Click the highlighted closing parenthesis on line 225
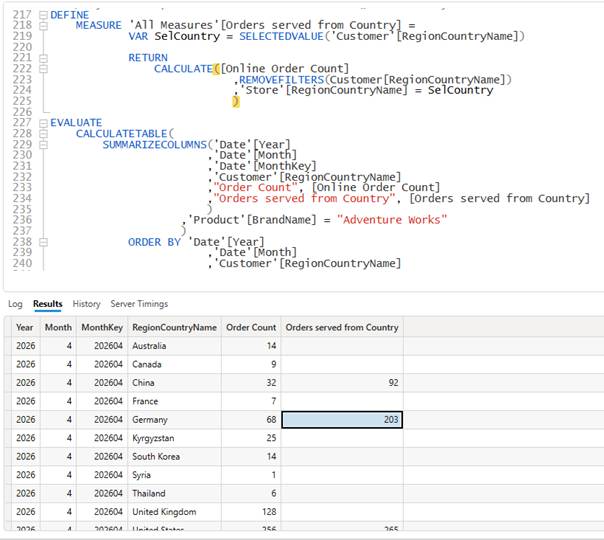604x540 pixels. [236, 102]
